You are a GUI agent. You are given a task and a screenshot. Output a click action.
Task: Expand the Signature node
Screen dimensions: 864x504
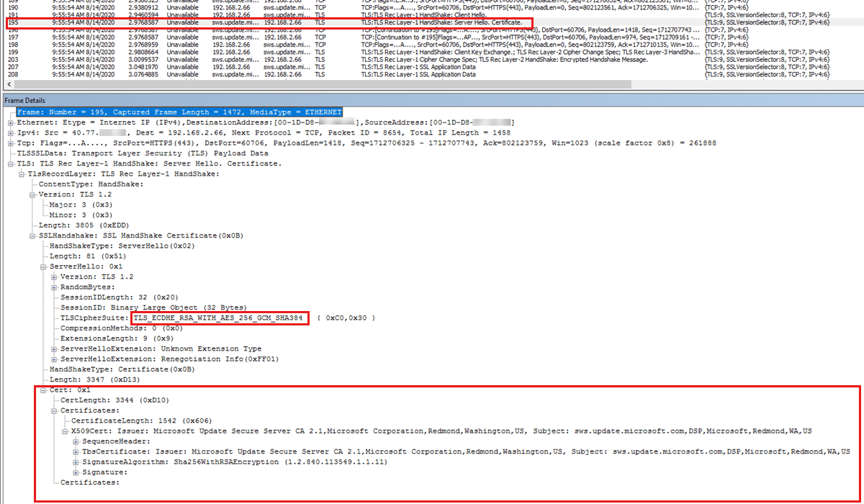click(x=76, y=472)
